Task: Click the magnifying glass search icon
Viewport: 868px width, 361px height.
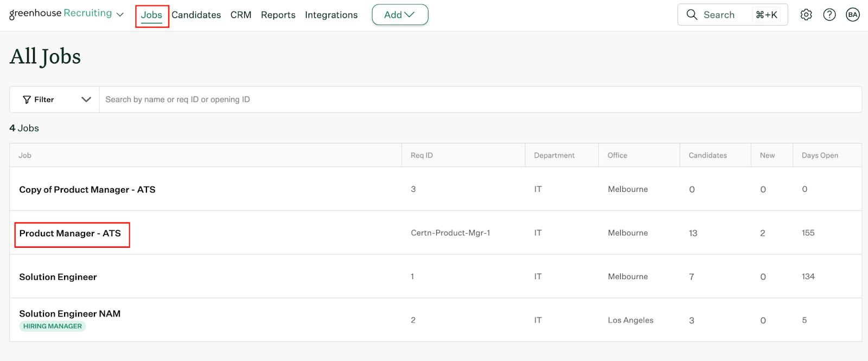Action: tap(692, 15)
